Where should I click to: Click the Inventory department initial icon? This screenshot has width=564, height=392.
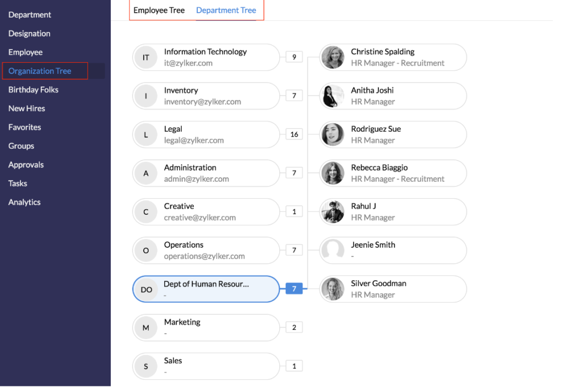[146, 95]
